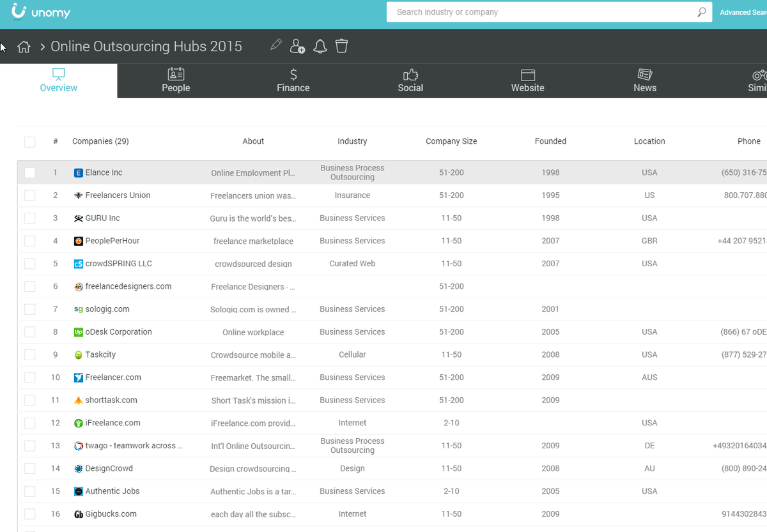Open the PeoplePerHour company link

pos(112,241)
